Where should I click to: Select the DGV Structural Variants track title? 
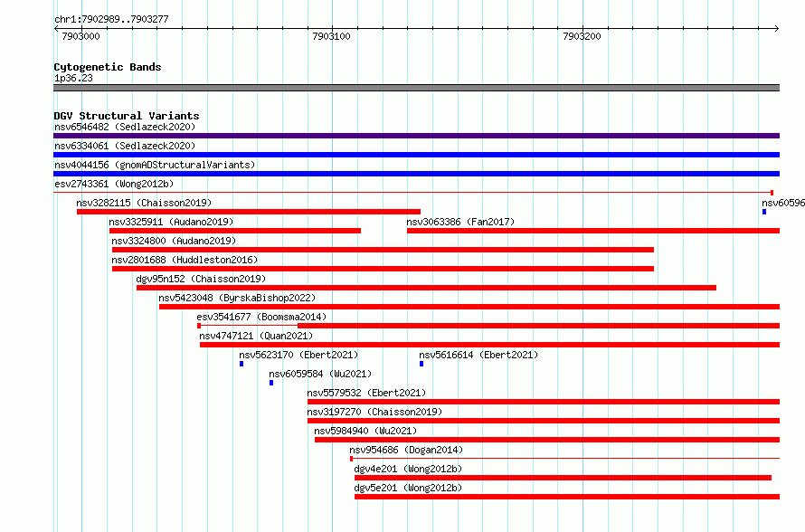tap(127, 116)
